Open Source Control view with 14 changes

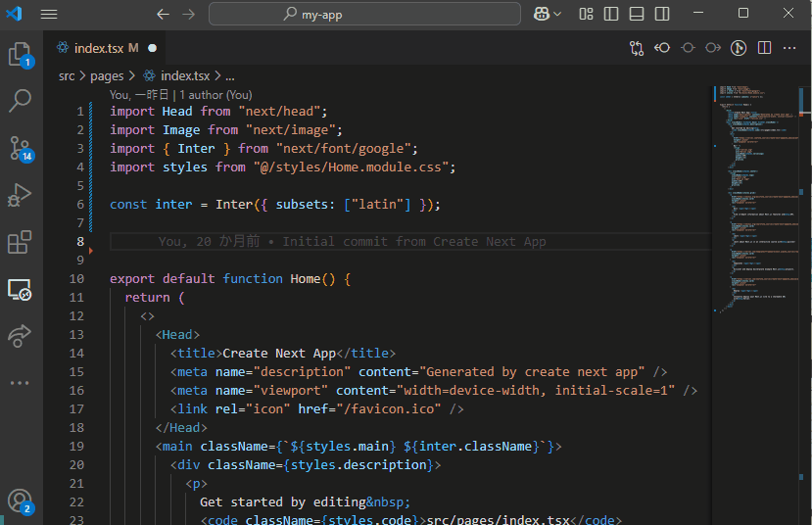click(21, 149)
